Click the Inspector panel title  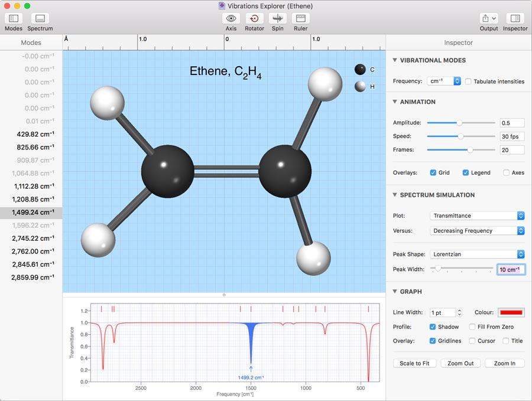pos(460,43)
